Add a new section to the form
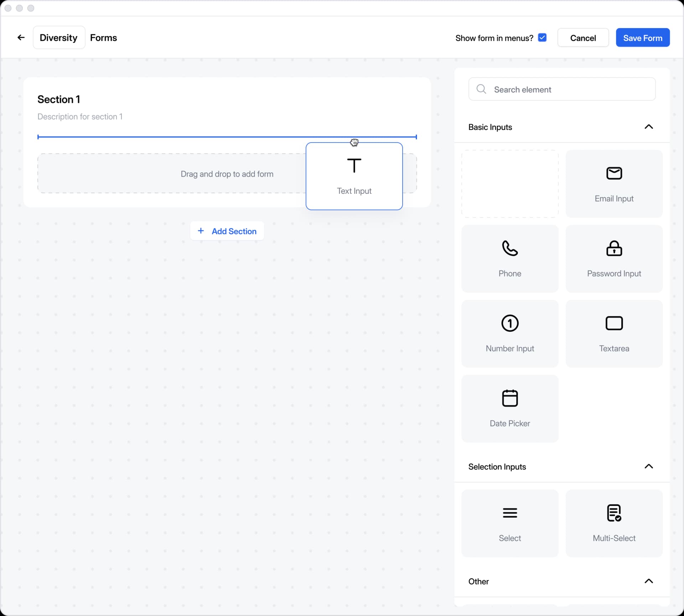This screenshot has height=616, width=684. (227, 231)
